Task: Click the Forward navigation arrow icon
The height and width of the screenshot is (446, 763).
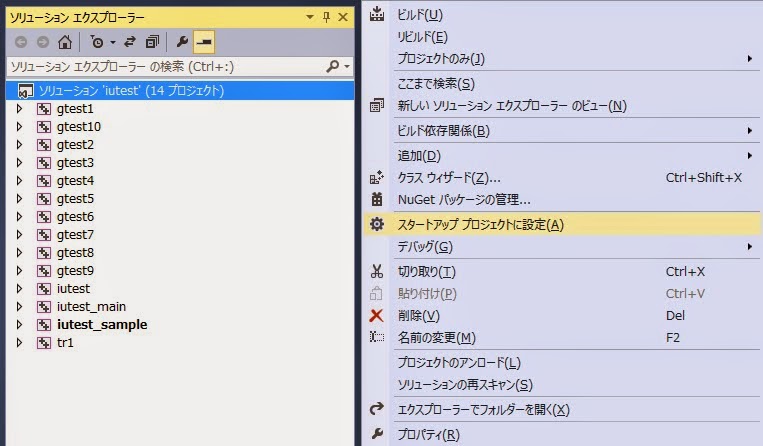Action: coord(43,42)
